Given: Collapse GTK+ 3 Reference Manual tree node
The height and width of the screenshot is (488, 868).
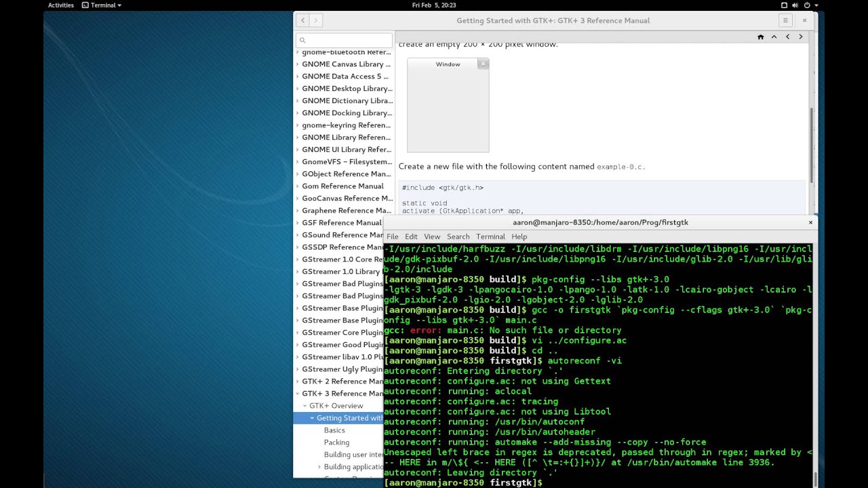Looking at the screenshot, I should coord(298,394).
